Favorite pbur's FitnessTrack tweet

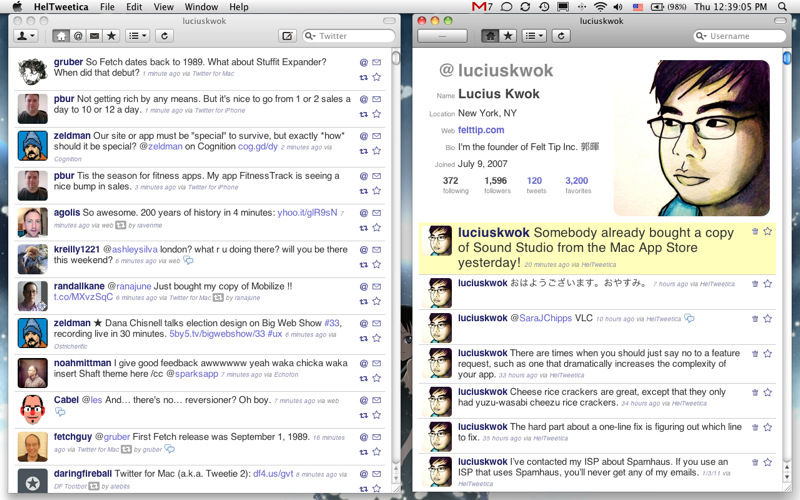pos(377,190)
